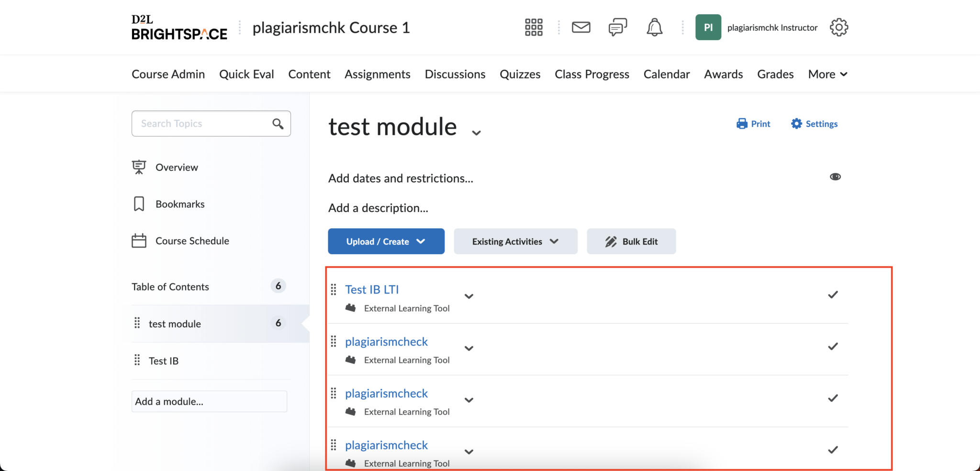The height and width of the screenshot is (471, 980).
Task: Toggle completion checkmark on second plagiarismcheck topic
Action: click(833, 398)
